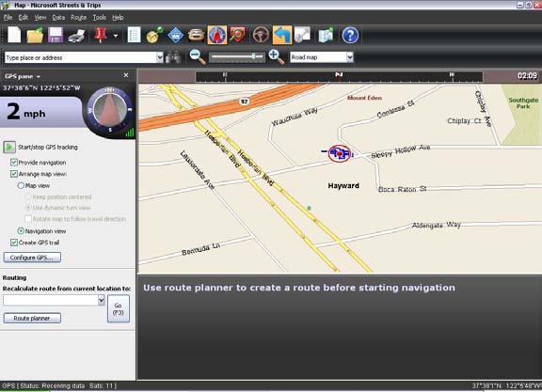Viewport: 542px width, 392px height.
Task: Click the yellow globe with green pin icon
Action: (154, 35)
